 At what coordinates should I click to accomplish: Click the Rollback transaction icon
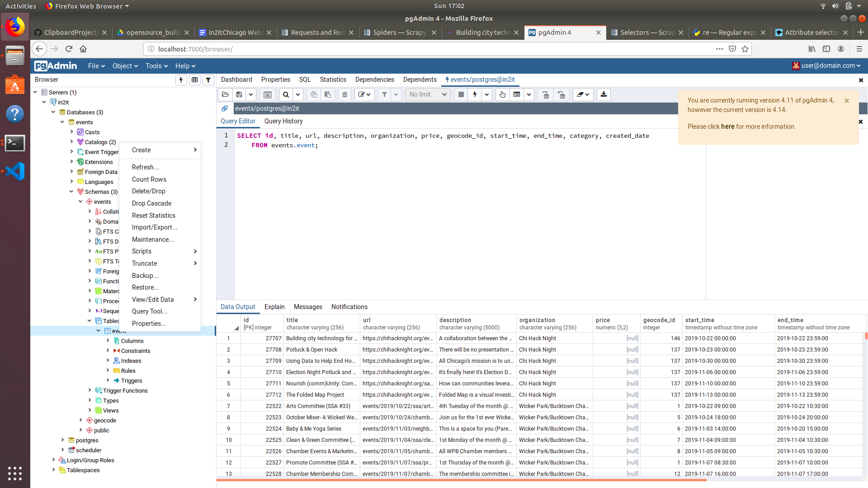[x=561, y=94]
